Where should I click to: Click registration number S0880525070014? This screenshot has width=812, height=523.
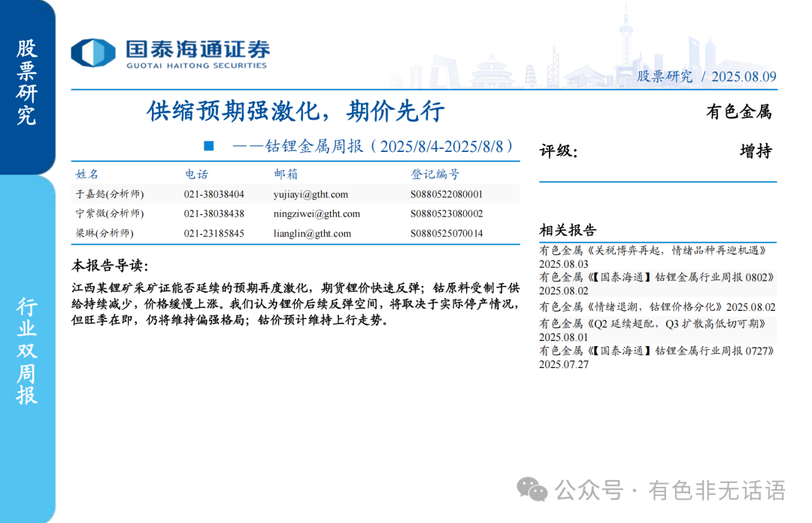click(447, 233)
